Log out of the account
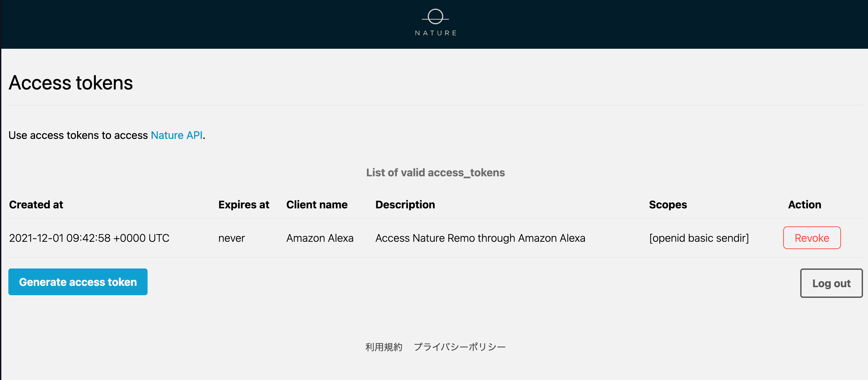The width and height of the screenshot is (868, 380). pyautogui.click(x=831, y=283)
